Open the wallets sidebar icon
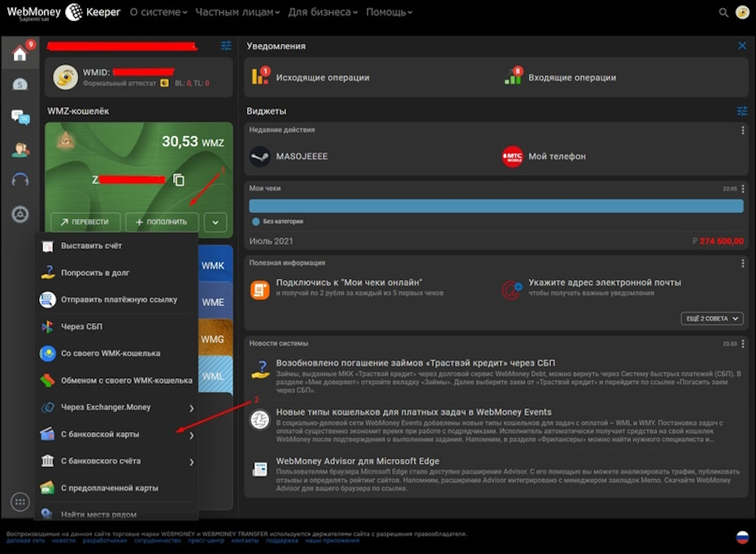The image size is (756, 554). (x=20, y=85)
